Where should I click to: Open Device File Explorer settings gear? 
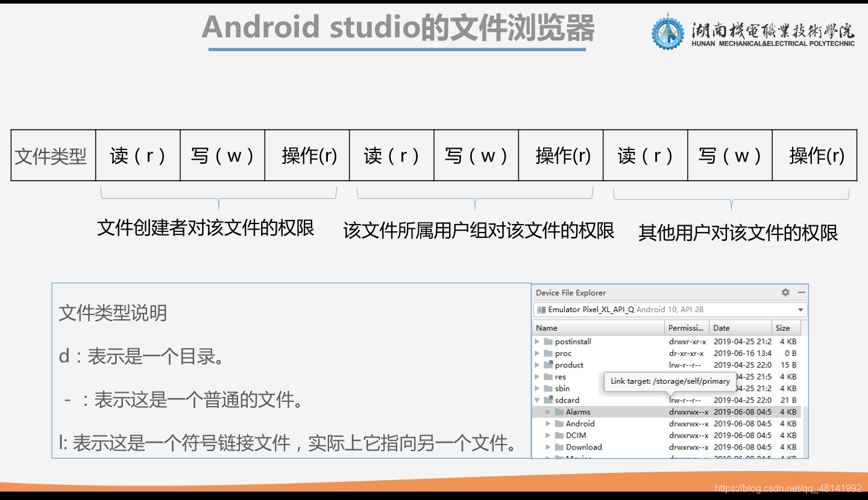coord(785,292)
